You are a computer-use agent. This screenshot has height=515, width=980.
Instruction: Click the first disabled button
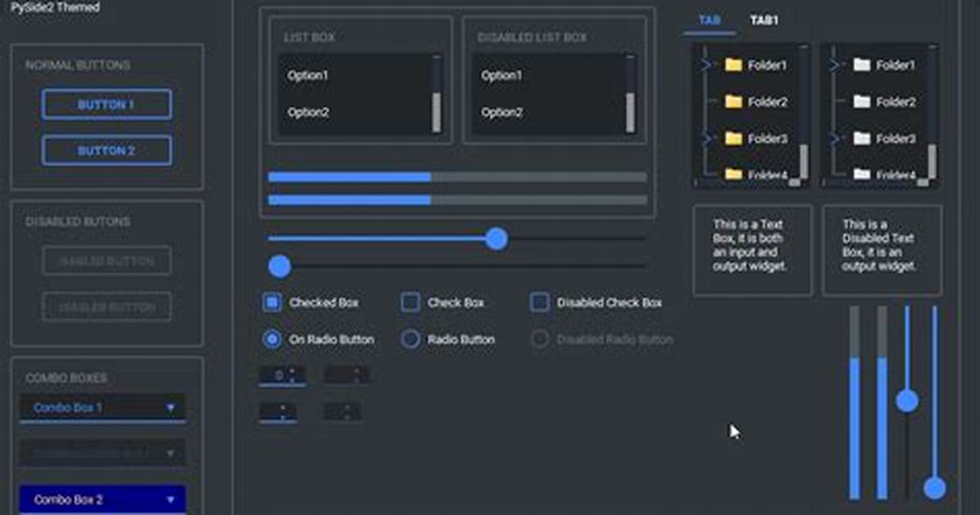pos(107,261)
